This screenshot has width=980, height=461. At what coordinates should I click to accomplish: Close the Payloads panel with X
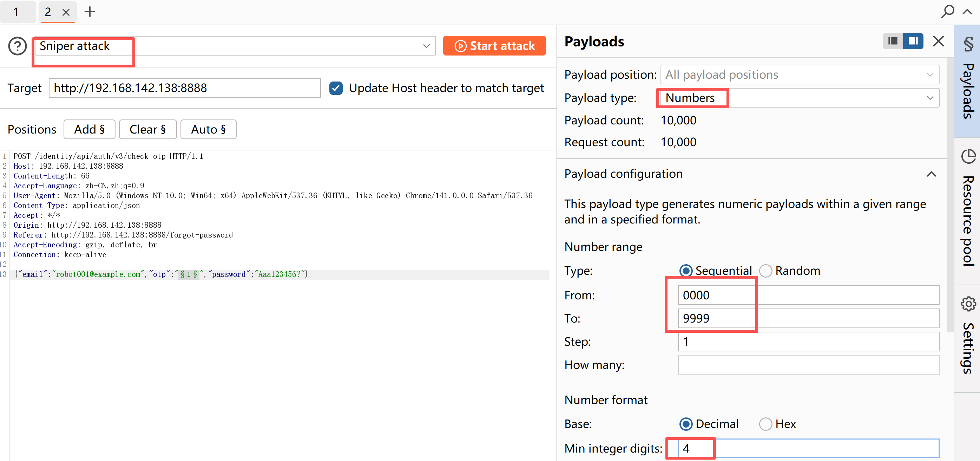point(938,41)
